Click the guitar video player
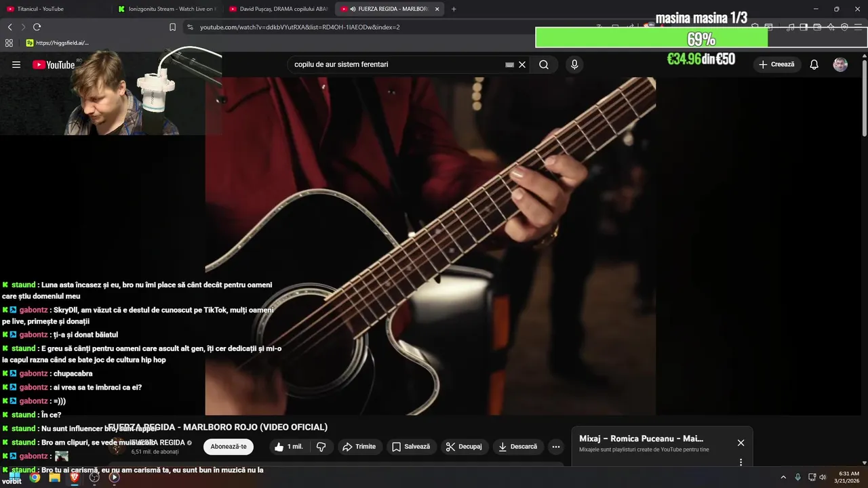Image resolution: width=868 pixels, height=488 pixels. pyautogui.click(x=431, y=245)
